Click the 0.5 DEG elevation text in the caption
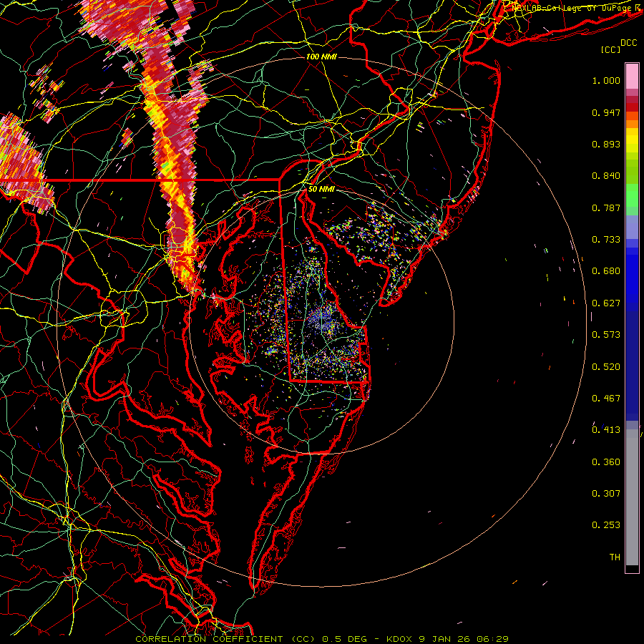 346,639
